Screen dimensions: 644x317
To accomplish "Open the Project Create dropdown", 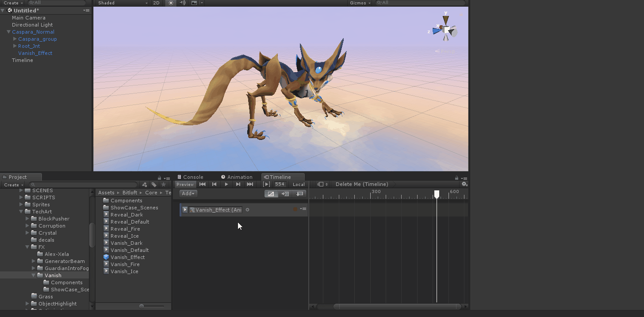I will (13, 185).
